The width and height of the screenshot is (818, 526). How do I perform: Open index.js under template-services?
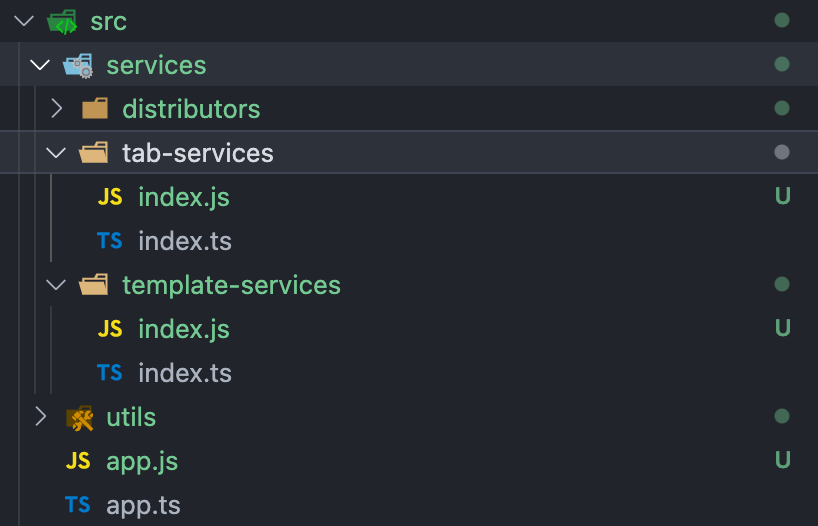point(184,329)
